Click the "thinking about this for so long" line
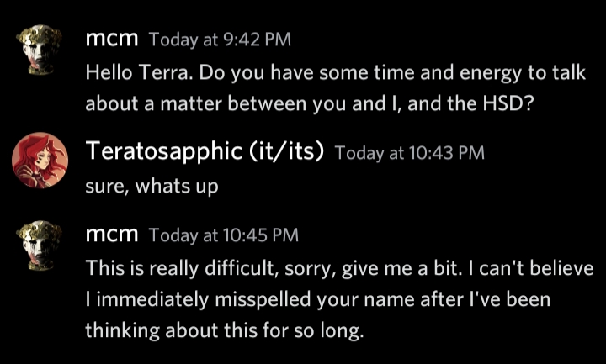The width and height of the screenshot is (606, 364). pos(224,330)
